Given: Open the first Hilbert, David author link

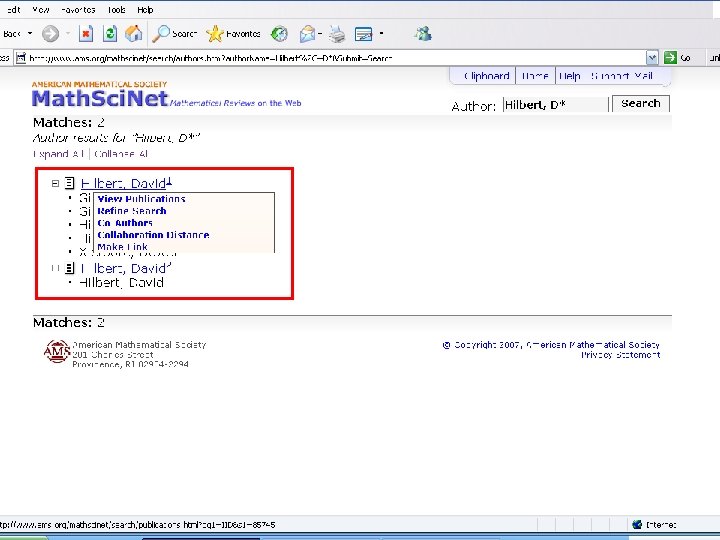Looking at the screenshot, I should [x=123, y=183].
